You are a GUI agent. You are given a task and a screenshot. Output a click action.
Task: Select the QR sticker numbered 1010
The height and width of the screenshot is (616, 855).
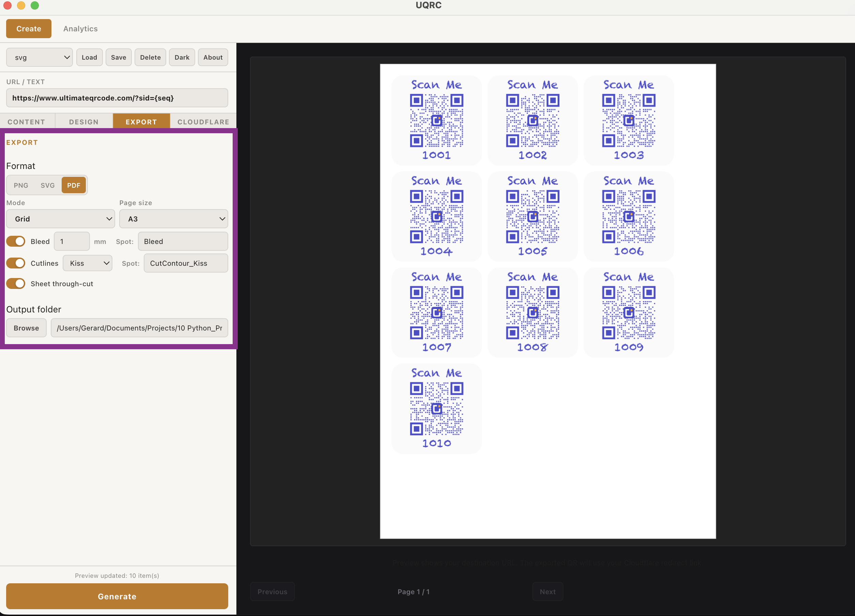(x=437, y=409)
